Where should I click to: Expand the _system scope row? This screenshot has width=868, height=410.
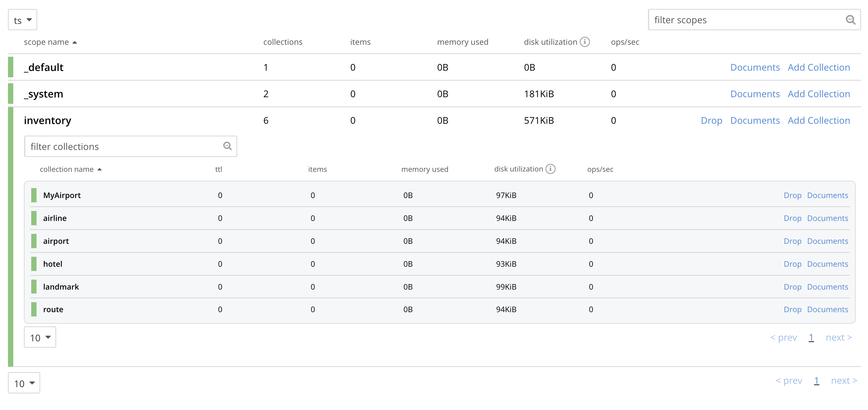pyautogui.click(x=44, y=94)
